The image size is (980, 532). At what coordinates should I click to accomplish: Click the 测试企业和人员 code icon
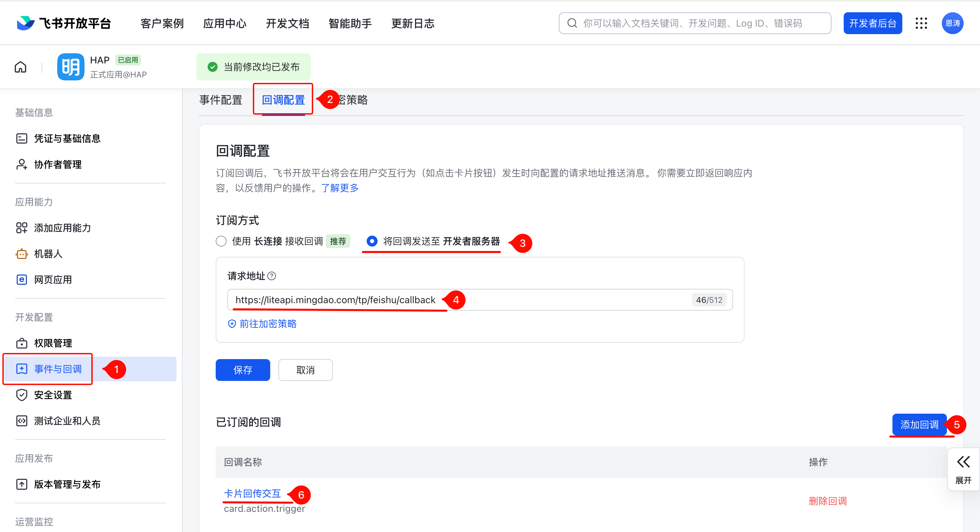click(22, 421)
